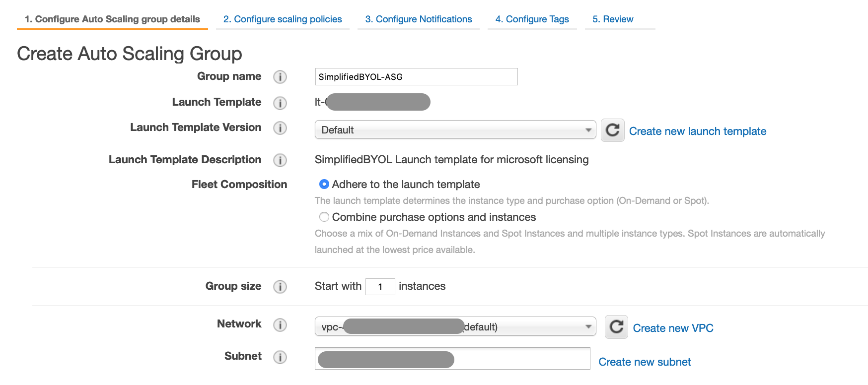Open the Configure Notifications tab
868x385 pixels.
[x=418, y=19]
